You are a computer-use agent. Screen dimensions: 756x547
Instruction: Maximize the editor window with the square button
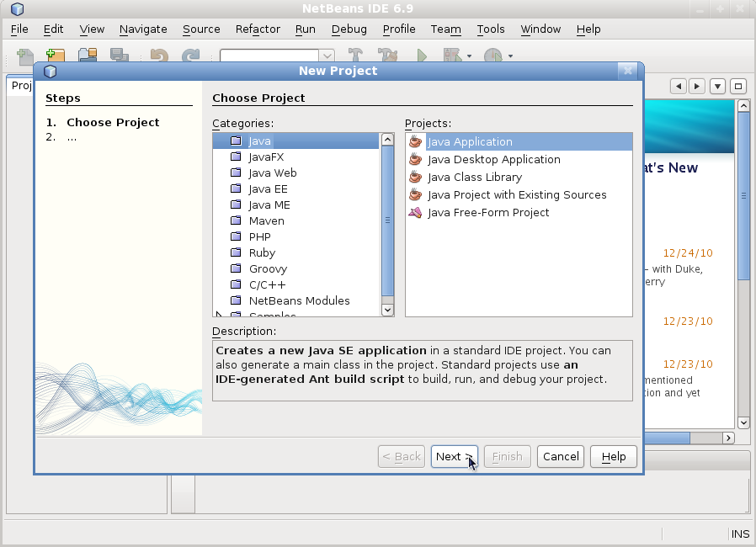(x=738, y=87)
